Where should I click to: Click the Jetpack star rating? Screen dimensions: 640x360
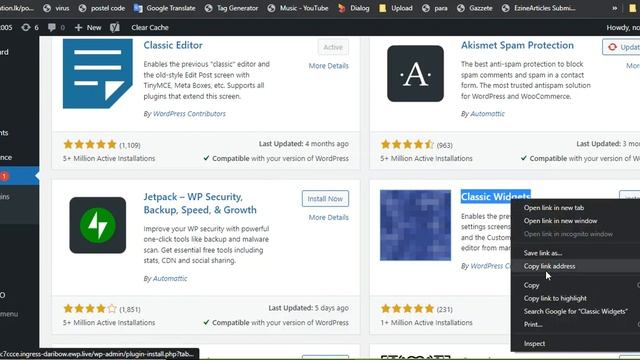click(x=90, y=309)
